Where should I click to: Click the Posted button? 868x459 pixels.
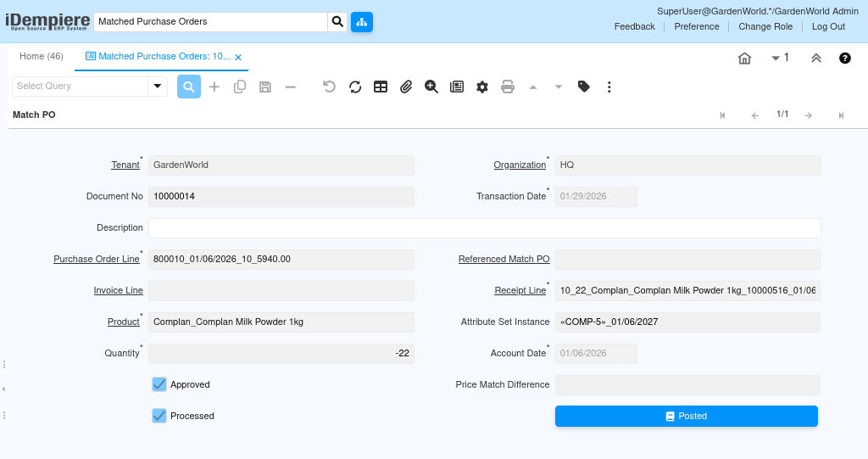(686, 416)
